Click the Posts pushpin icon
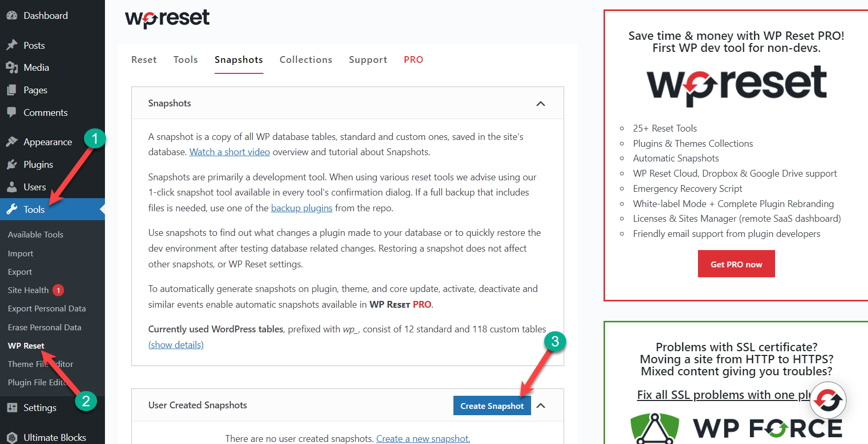868x444 pixels. 12,45
